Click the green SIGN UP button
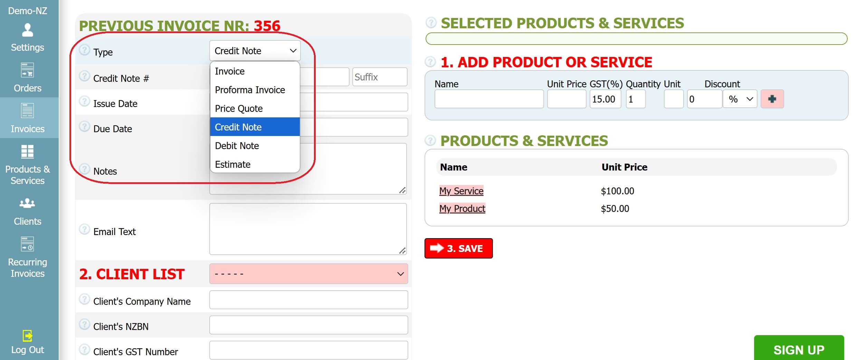Screen dimensions: 868x360 799,350
